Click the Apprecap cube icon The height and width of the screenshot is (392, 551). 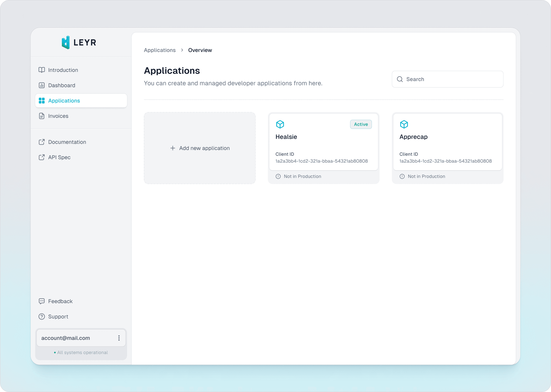404,124
